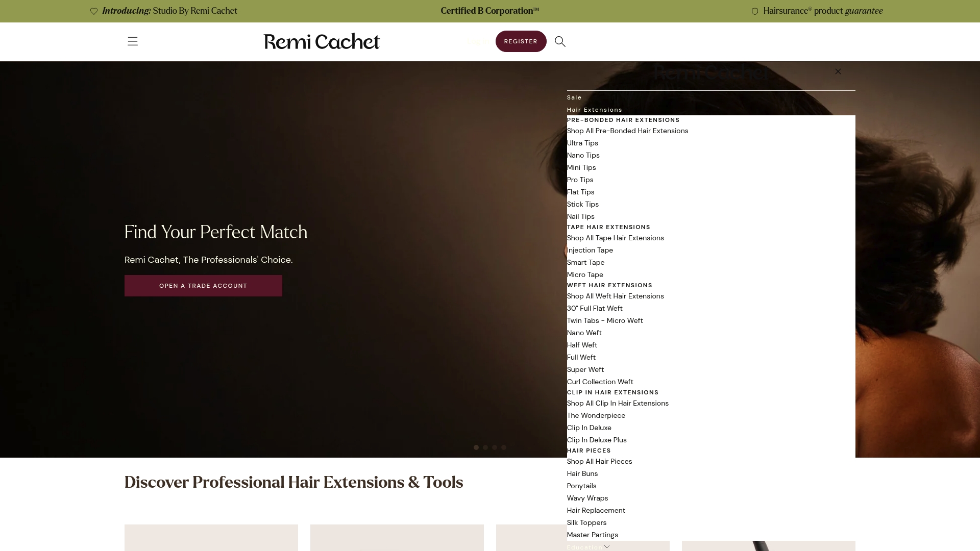The height and width of the screenshot is (551, 980).
Task: Open Clip In Deluxe Plus link
Action: [x=597, y=440]
